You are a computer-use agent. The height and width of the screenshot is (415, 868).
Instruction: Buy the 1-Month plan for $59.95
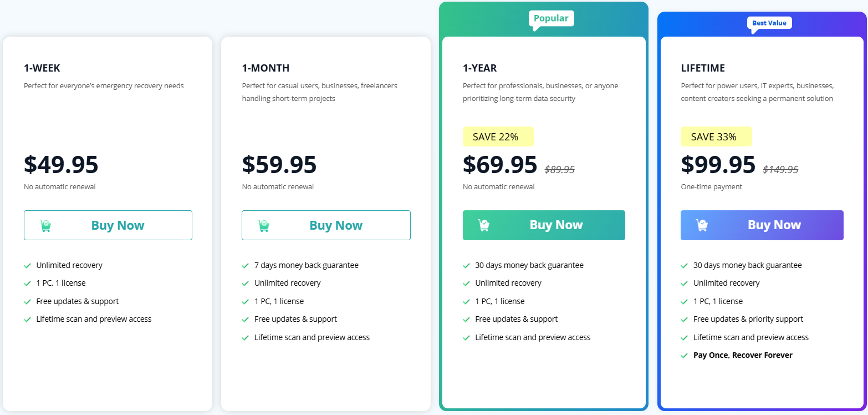click(326, 225)
